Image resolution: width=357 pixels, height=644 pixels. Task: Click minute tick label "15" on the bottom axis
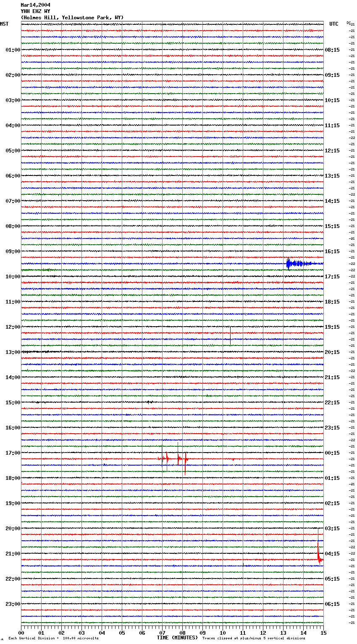coord(323,633)
